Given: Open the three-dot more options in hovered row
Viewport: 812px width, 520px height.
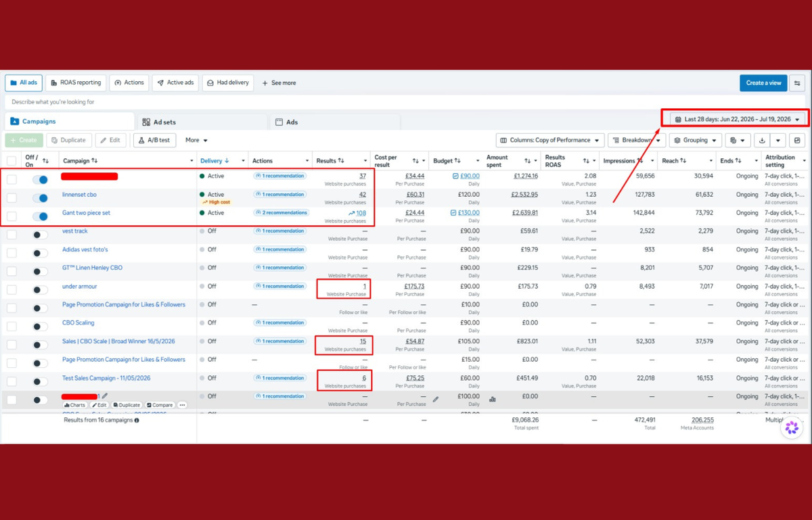Looking at the screenshot, I should tap(182, 405).
